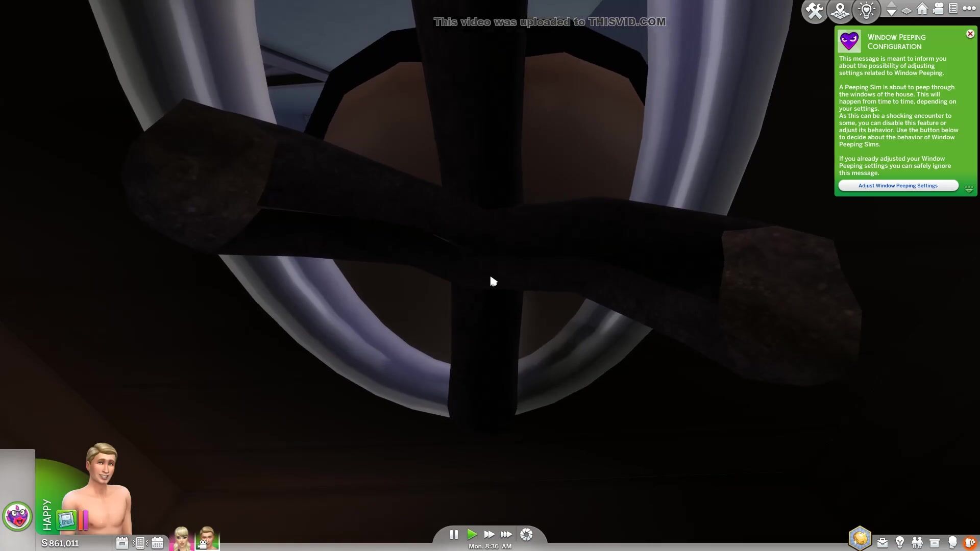Click the home lot house icon

[922, 9]
